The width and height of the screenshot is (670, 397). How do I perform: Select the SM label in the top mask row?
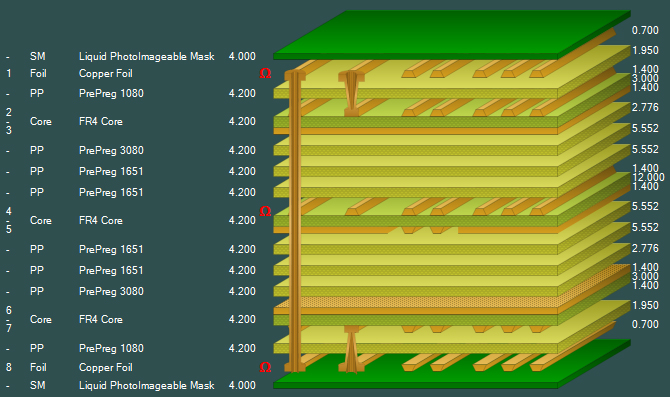coord(38,56)
